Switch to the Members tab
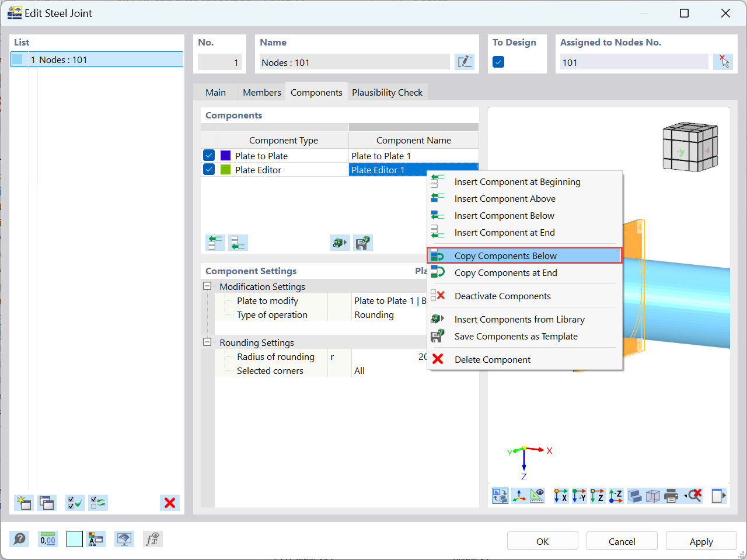747x560 pixels. click(262, 92)
